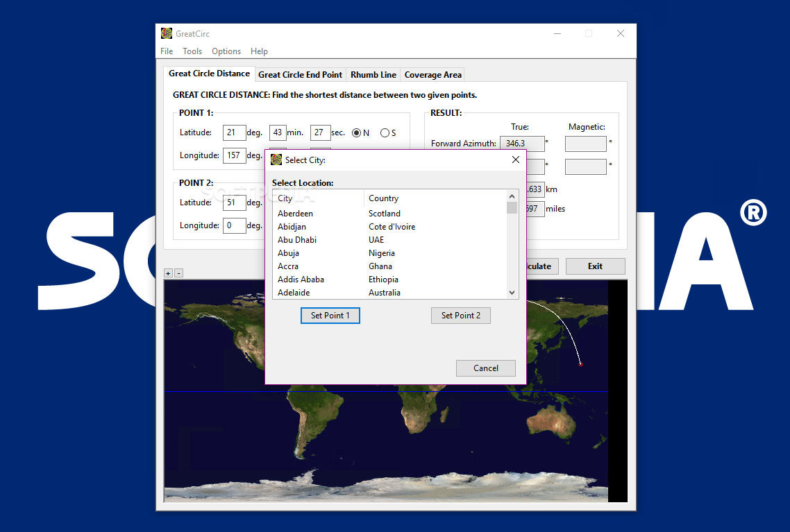Switch to Rhumb Line tab

tap(373, 75)
